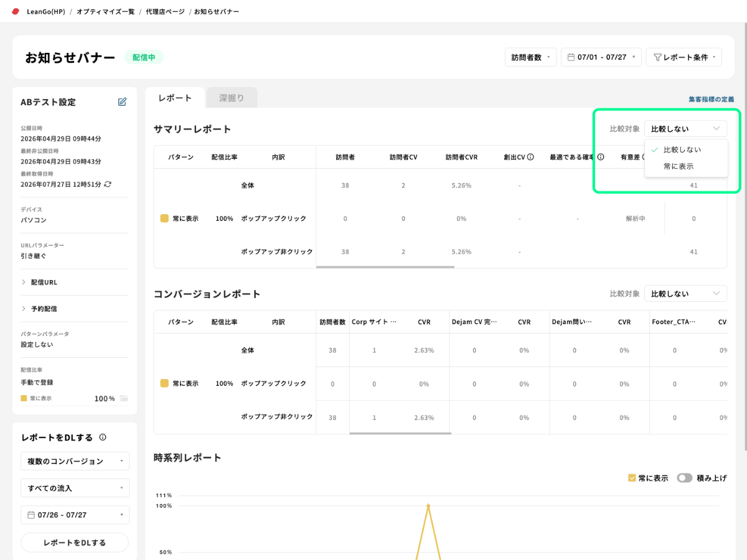Image resolution: width=747 pixels, height=560 pixels.
Task: Open the 07/01 - 07/27 date range dropdown
Action: (x=601, y=57)
